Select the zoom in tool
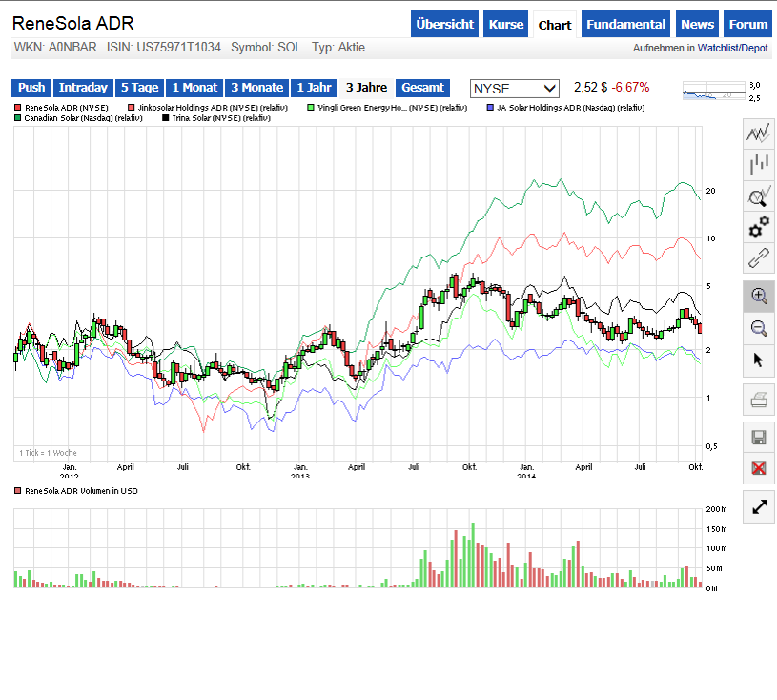Viewport: 777px width, 700px height. pyautogui.click(x=759, y=296)
